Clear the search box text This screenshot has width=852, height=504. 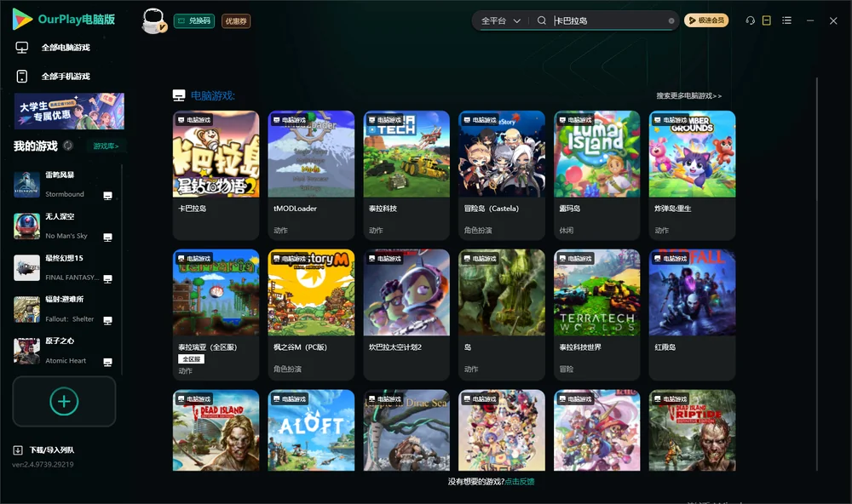[x=671, y=21]
